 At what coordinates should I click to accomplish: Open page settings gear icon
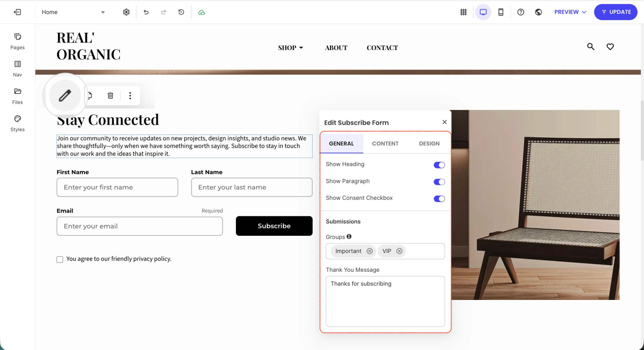pyautogui.click(x=126, y=12)
